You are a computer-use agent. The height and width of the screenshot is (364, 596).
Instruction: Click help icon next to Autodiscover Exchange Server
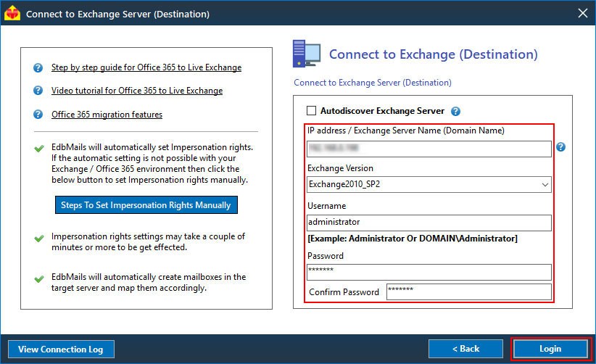(x=455, y=111)
